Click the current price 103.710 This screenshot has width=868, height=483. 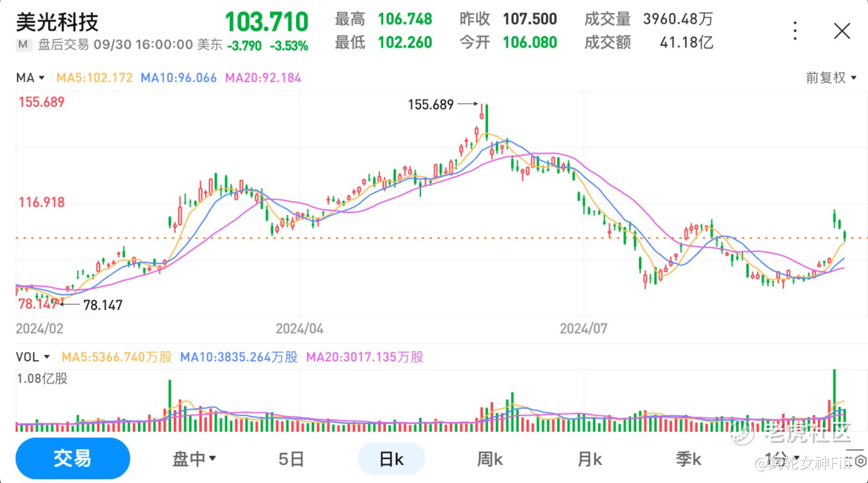(267, 22)
